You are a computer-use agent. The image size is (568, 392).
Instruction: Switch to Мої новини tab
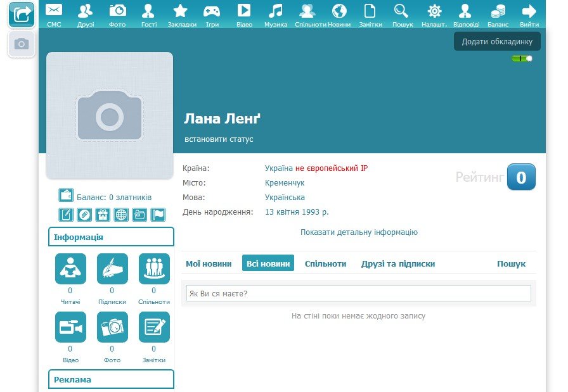(209, 264)
